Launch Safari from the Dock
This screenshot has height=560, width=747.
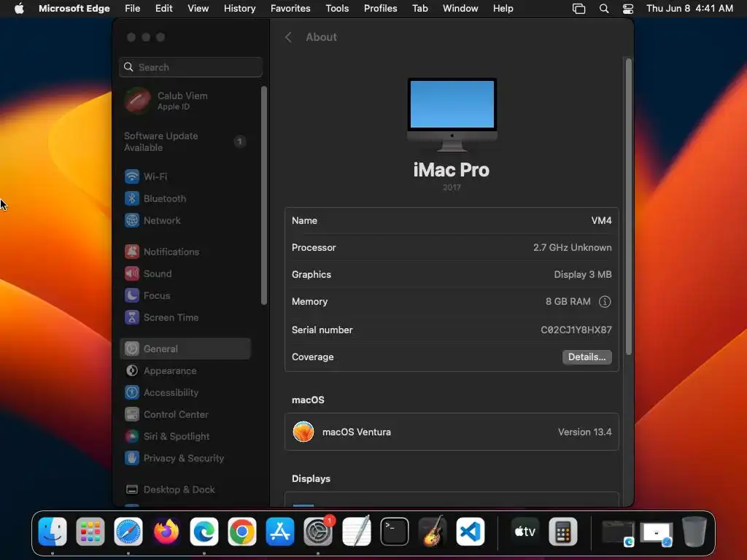[x=128, y=532]
